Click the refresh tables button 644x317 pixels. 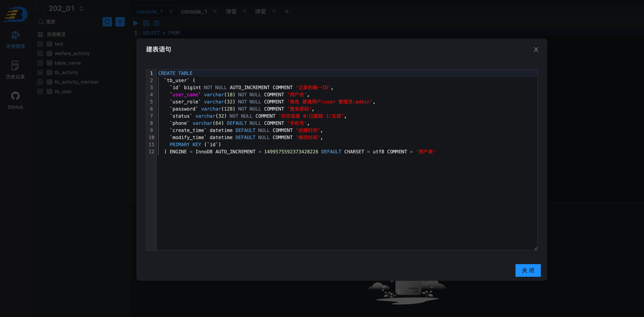(x=107, y=22)
